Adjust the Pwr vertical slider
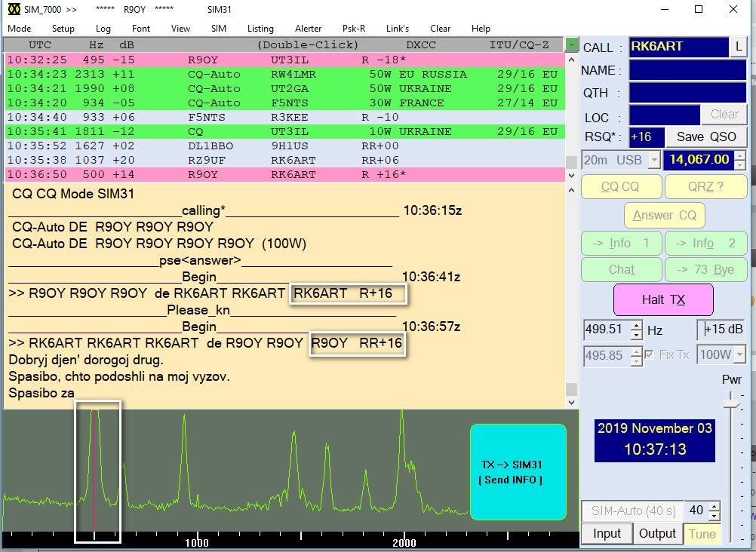This screenshot has height=552, width=756. (x=730, y=404)
